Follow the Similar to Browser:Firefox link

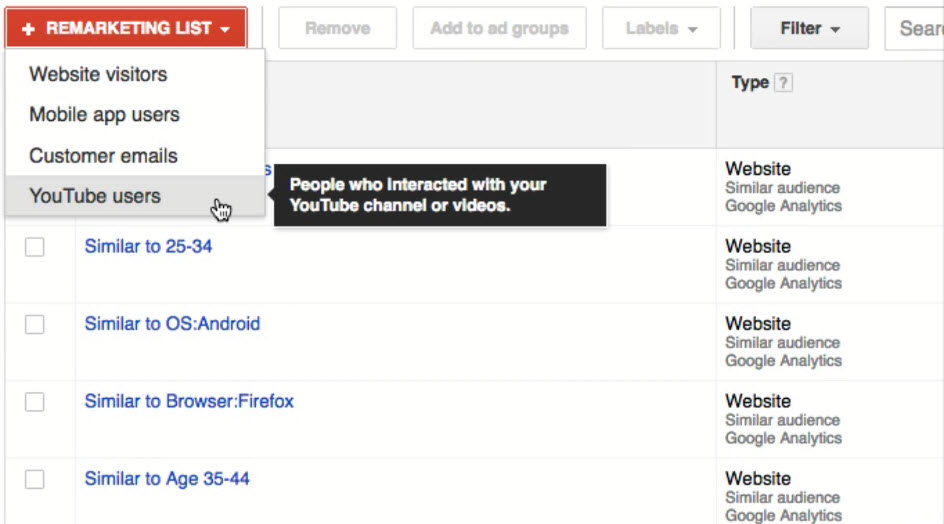click(189, 402)
